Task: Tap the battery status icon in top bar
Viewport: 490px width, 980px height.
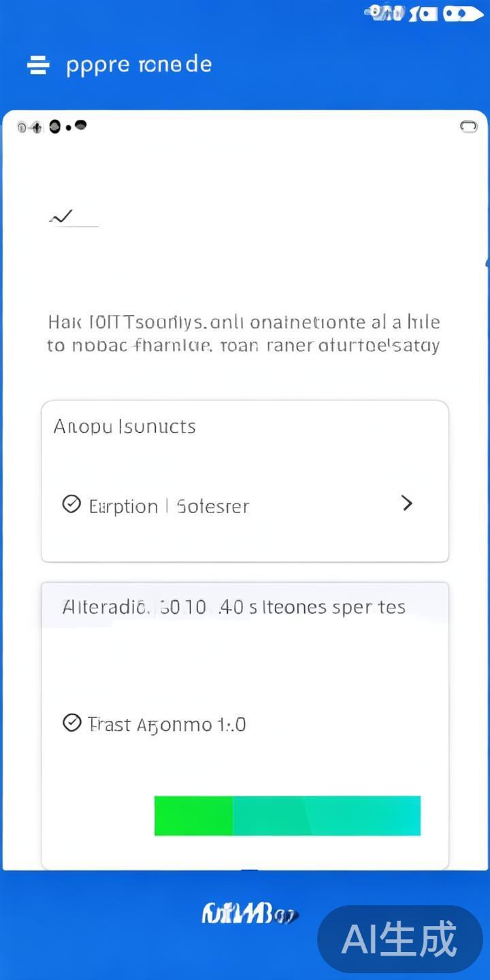Action: [463, 13]
